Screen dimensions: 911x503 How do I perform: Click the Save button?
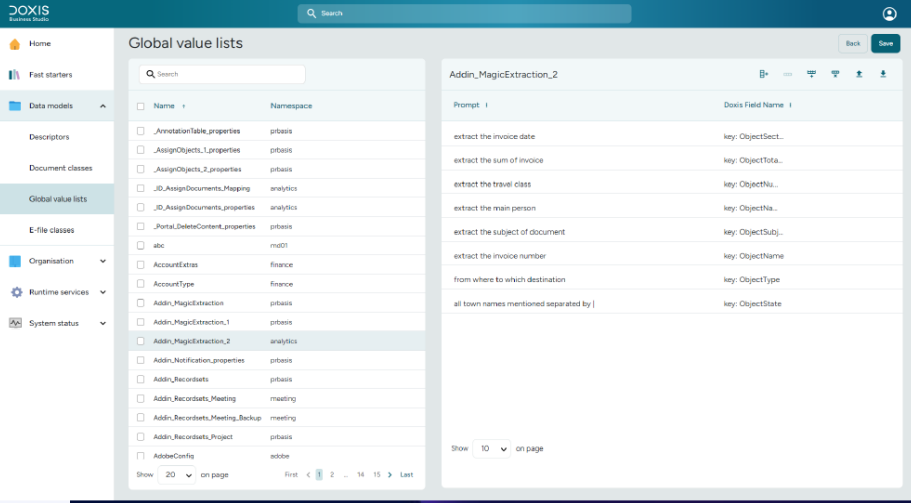885,44
